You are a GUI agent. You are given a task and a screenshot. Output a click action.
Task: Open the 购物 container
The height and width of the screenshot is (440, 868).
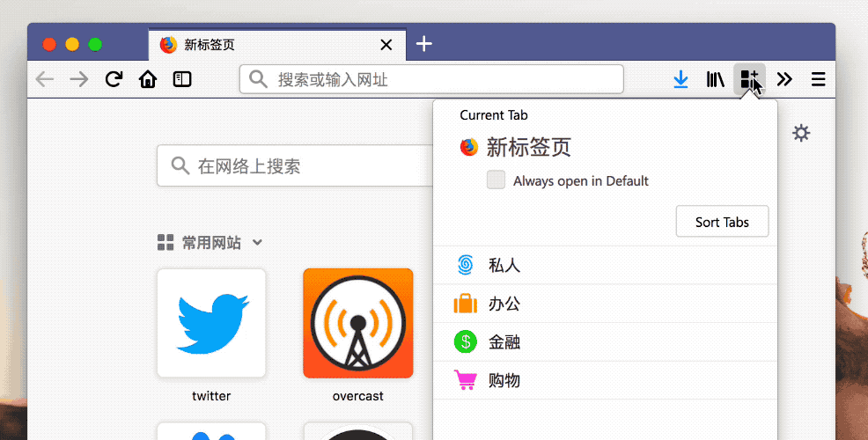[605, 380]
